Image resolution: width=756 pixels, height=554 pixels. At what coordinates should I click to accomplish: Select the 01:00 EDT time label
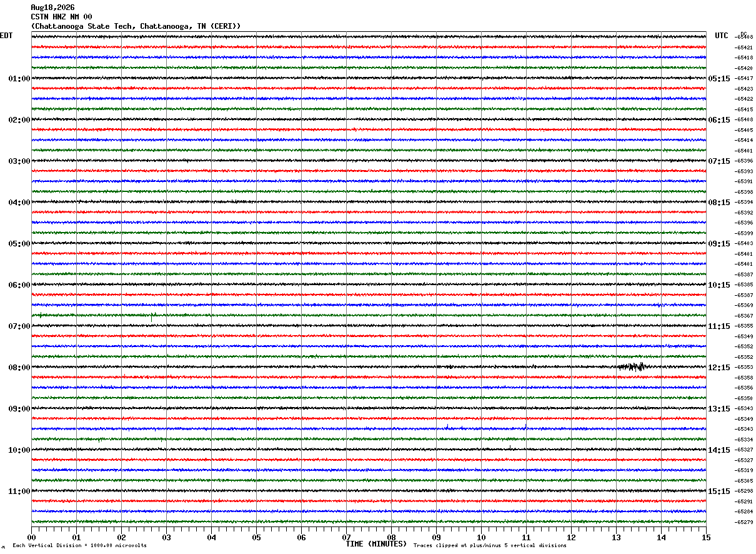click(x=19, y=79)
